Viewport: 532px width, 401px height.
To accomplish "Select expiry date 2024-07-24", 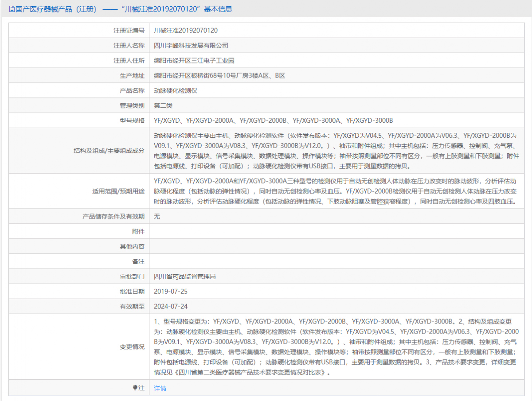I will pos(171,307).
